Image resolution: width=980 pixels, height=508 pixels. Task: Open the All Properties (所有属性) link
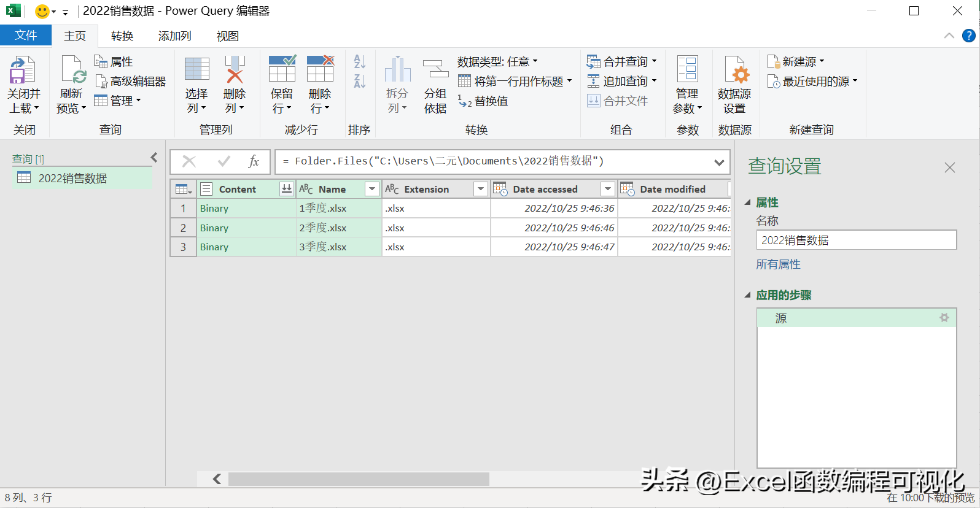778,264
